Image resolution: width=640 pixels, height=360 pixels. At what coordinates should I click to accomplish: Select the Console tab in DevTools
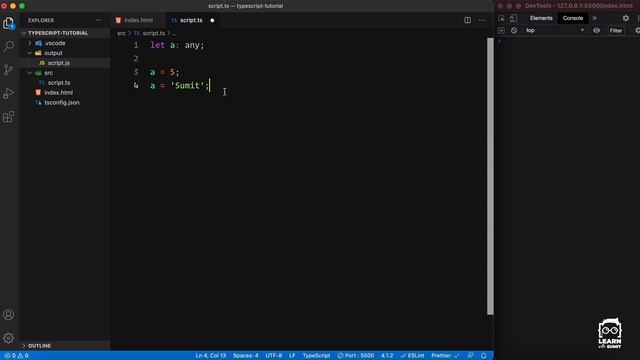click(573, 18)
